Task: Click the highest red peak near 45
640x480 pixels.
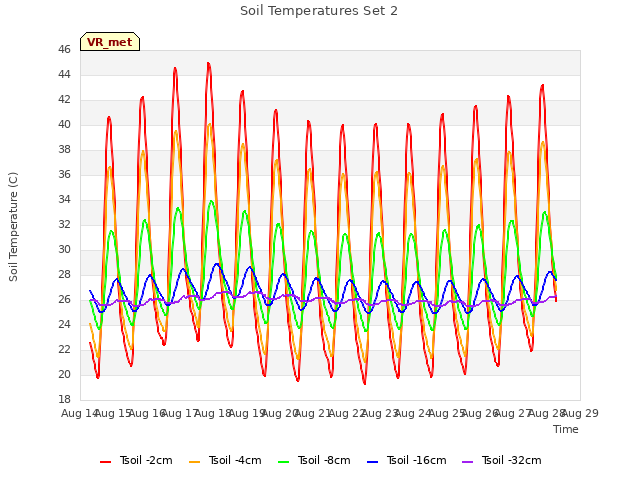Action: pos(209,64)
